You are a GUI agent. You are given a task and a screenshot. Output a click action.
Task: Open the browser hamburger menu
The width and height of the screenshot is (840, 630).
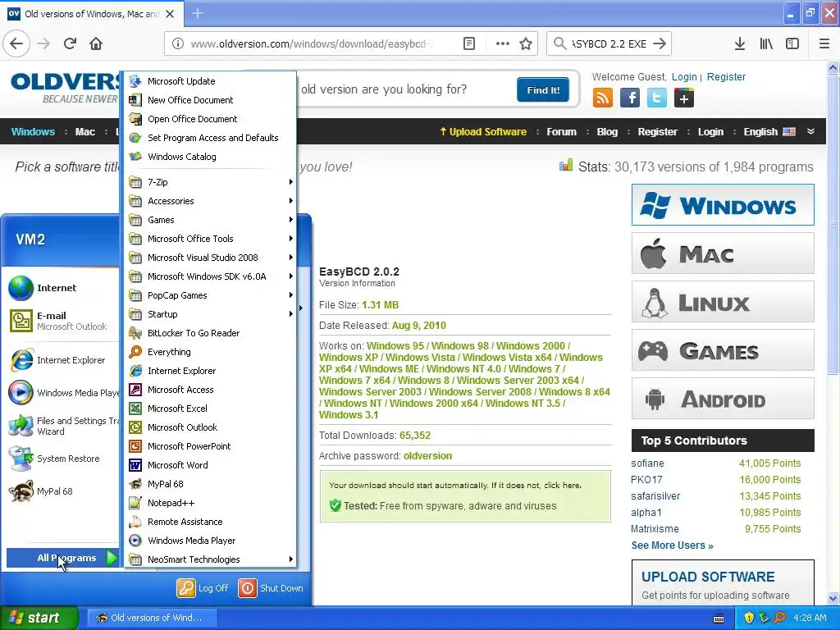click(x=824, y=43)
